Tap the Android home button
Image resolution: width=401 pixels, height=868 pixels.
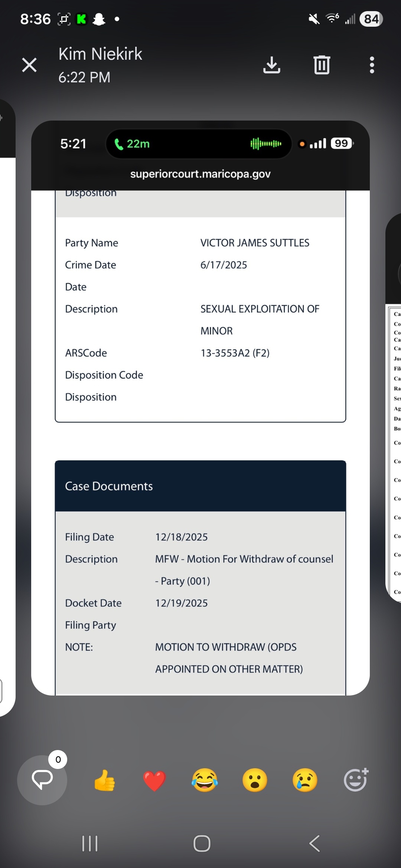202,844
